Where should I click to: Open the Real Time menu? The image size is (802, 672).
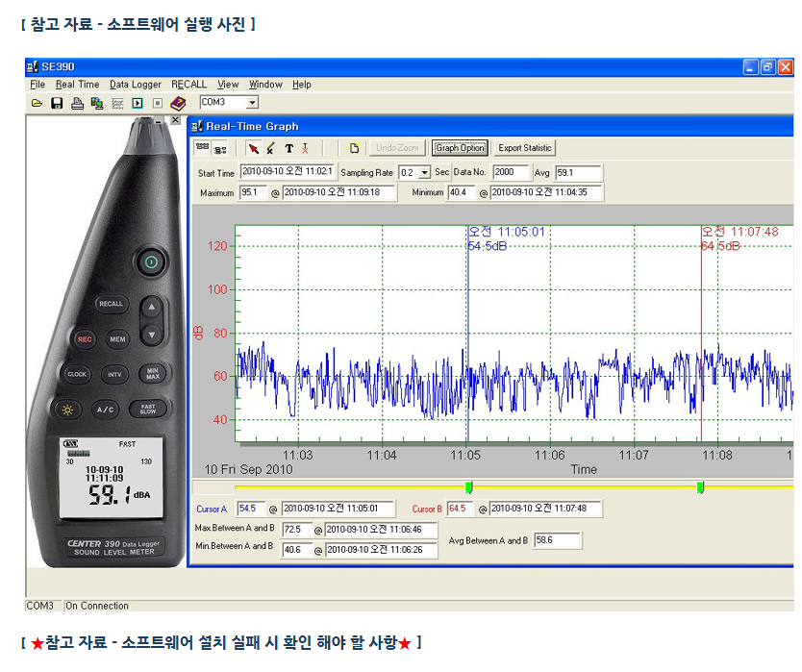(78, 85)
